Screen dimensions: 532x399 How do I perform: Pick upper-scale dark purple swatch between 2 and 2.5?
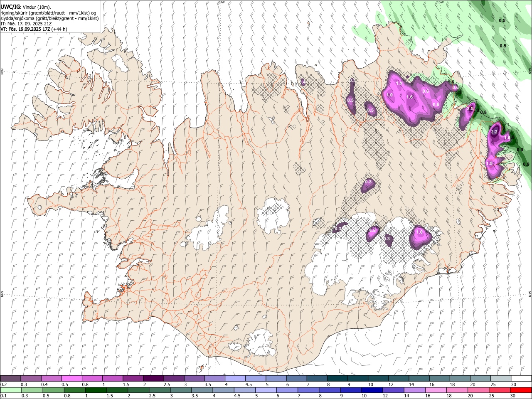coord(153,378)
